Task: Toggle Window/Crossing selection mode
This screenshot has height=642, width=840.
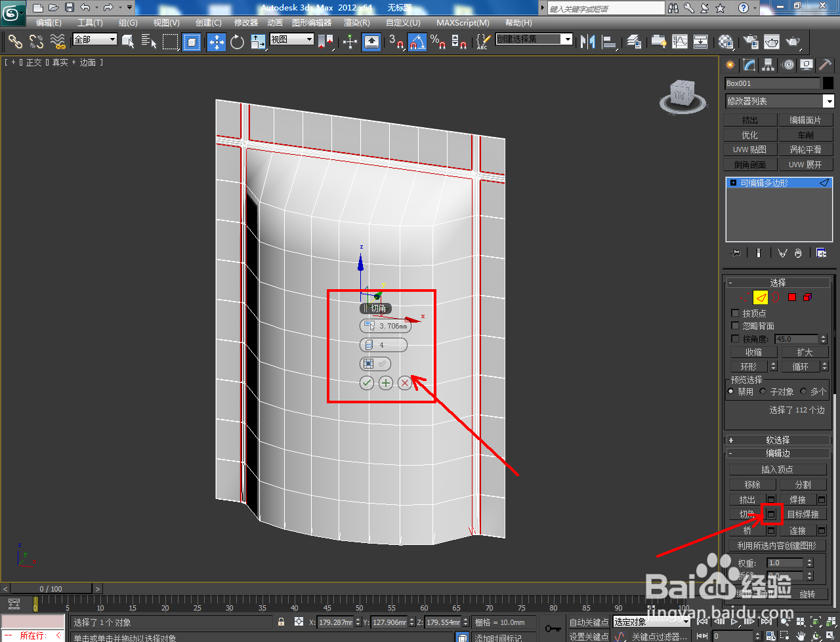Action: 191,42
